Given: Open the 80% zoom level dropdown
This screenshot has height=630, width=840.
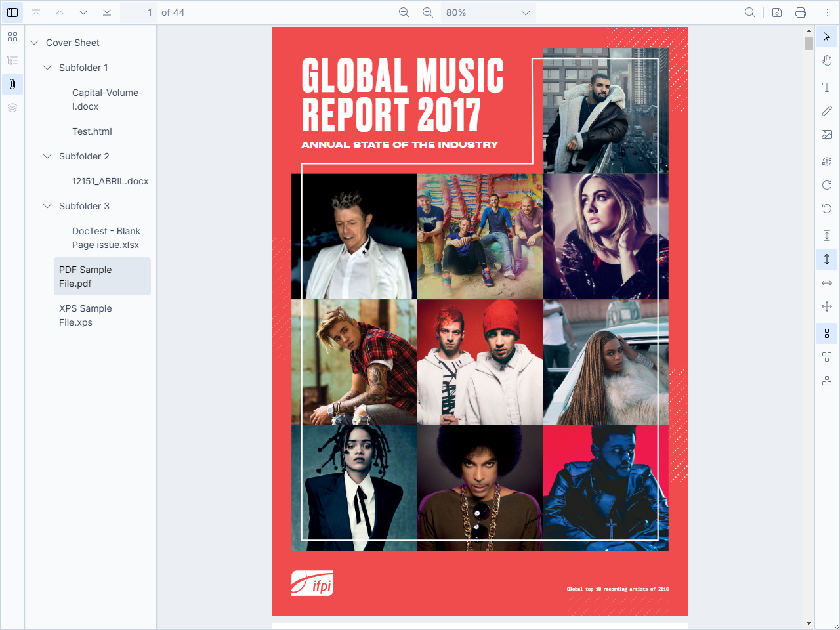Looking at the screenshot, I should 488,12.
